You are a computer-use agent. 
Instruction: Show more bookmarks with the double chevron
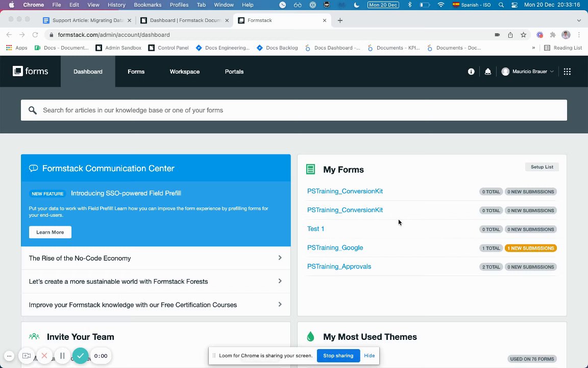coord(533,48)
